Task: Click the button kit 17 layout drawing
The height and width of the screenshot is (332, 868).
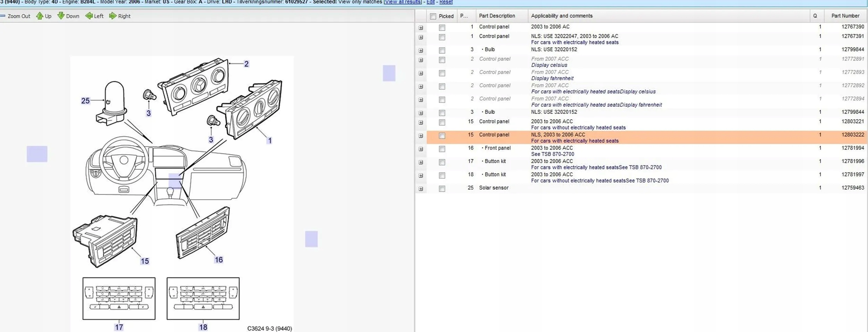Action: 119,299
